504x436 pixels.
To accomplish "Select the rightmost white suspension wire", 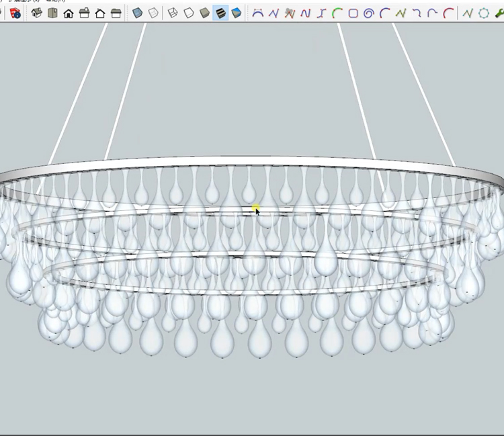I will [423, 94].
